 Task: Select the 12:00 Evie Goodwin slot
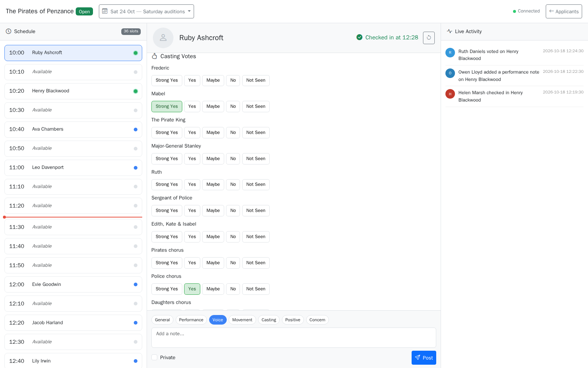pos(73,284)
